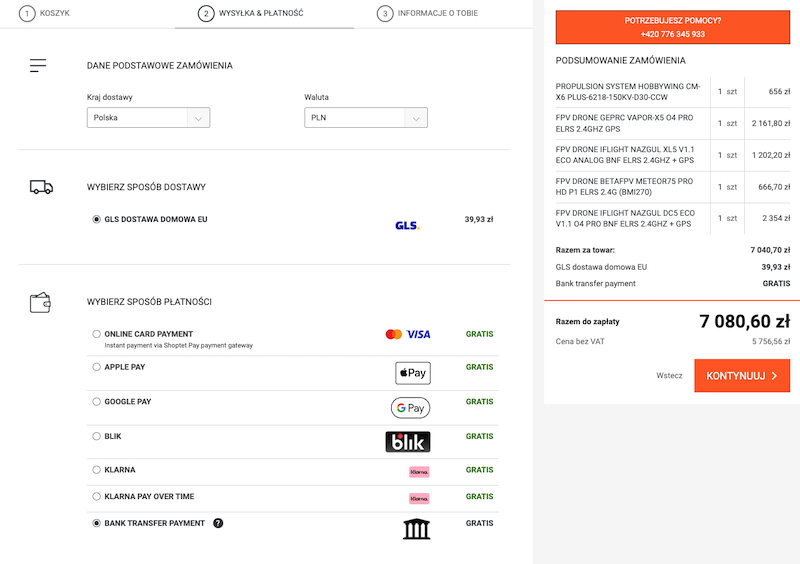This screenshot has width=800, height=564.
Task: Open Propulsion System Hobbywing product link
Action: [x=628, y=92]
